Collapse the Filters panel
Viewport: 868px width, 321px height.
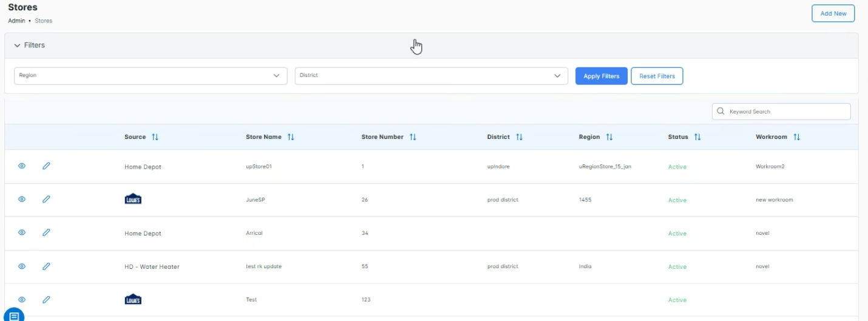18,46
